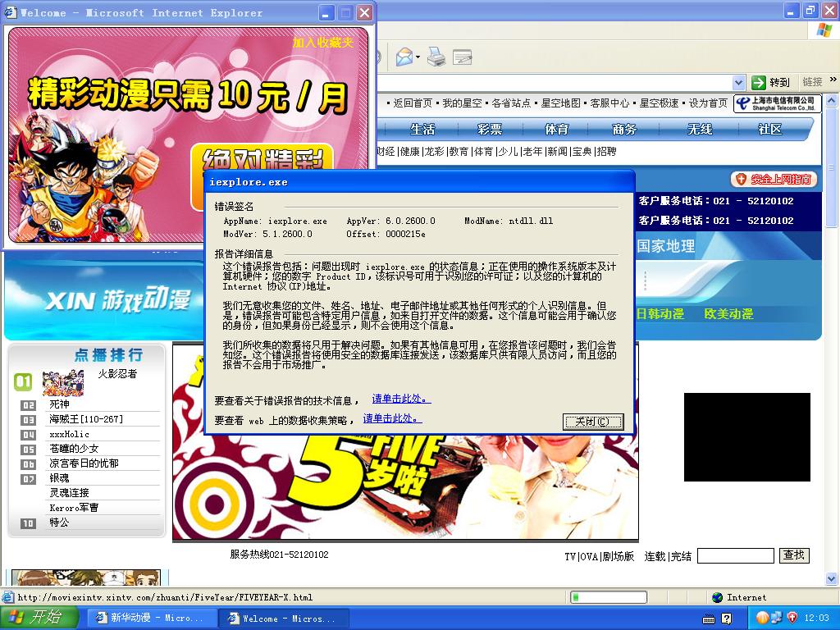The image size is (840, 630).
Task: Click the 05 rank badge beside 苍瞳的少女
Action: click(x=28, y=450)
